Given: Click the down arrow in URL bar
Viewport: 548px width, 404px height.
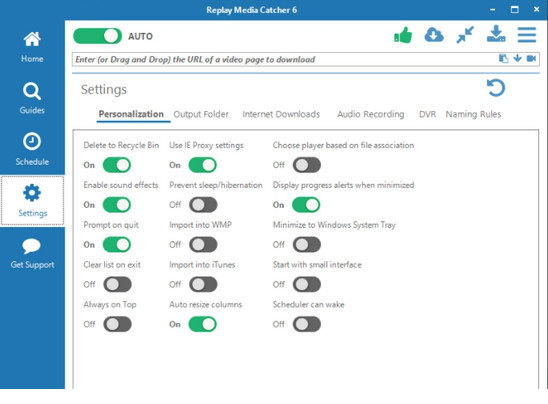Looking at the screenshot, I should [x=517, y=58].
